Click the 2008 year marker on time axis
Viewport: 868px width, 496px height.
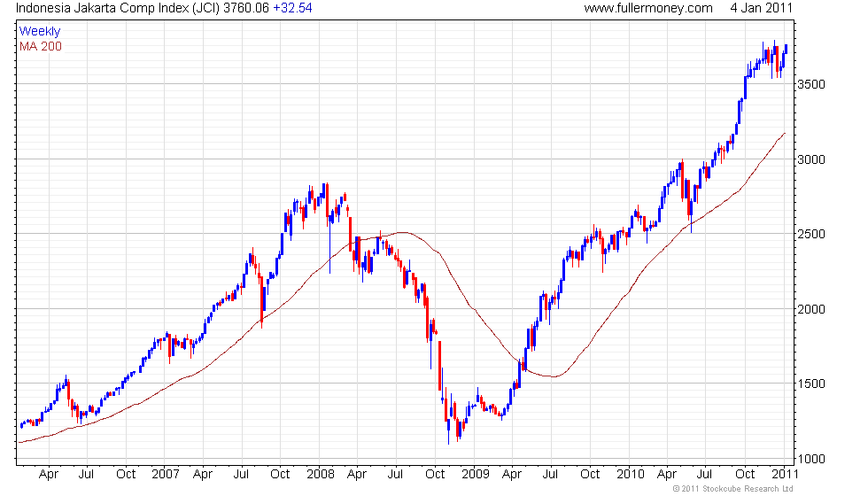[x=321, y=474]
